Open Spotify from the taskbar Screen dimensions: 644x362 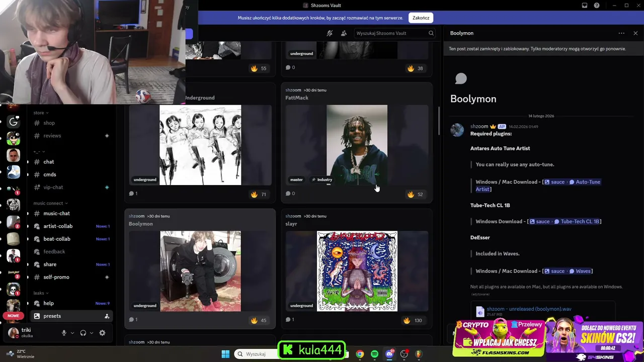374,354
